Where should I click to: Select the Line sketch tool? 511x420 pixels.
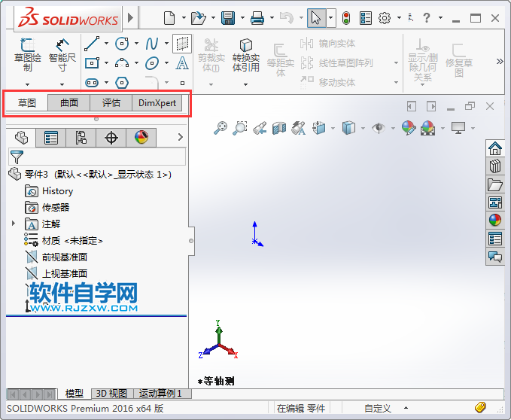coord(92,44)
